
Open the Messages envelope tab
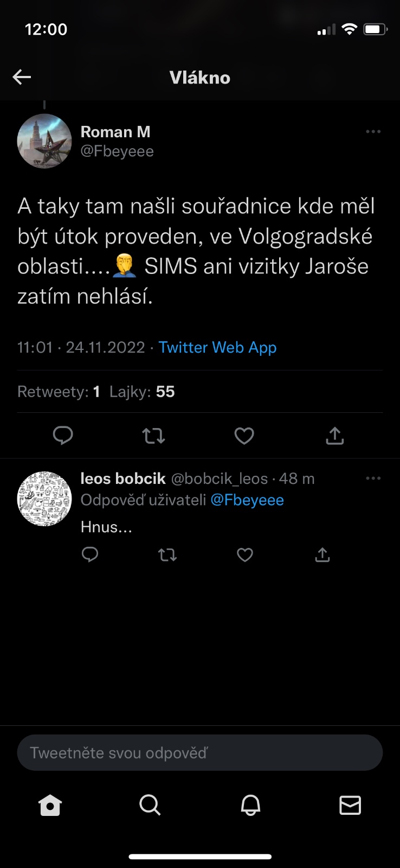(350, 805)
